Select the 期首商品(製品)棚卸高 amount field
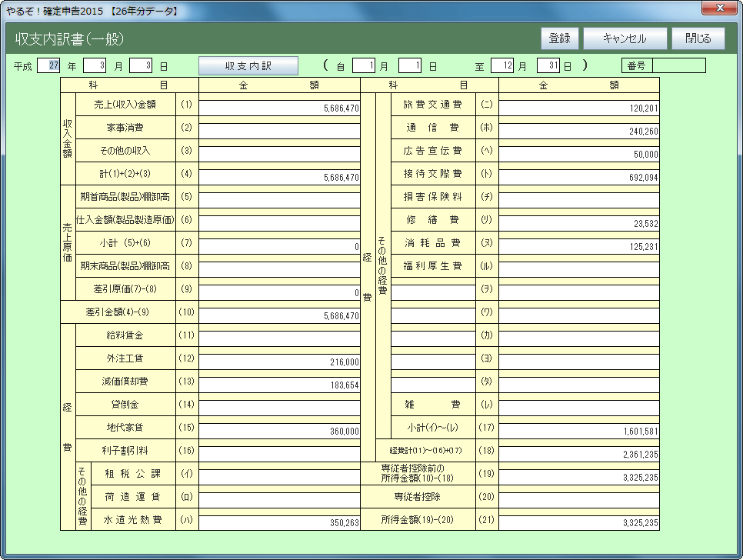 (279, 200)
